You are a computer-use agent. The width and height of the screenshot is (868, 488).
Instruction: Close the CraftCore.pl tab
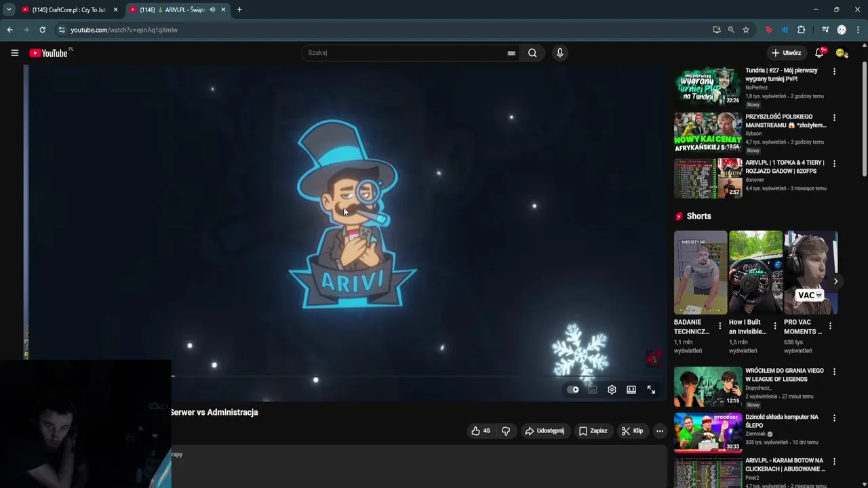pyautogui.click(x=115, y=9)
